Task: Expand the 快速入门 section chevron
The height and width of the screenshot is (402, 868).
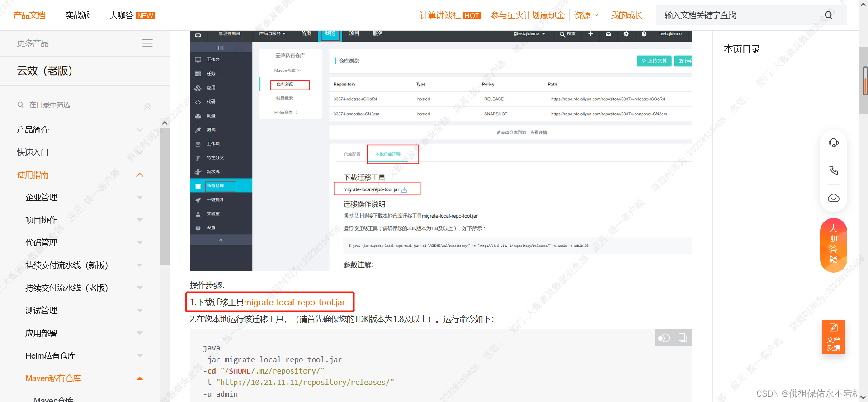Action: [140, 152]
